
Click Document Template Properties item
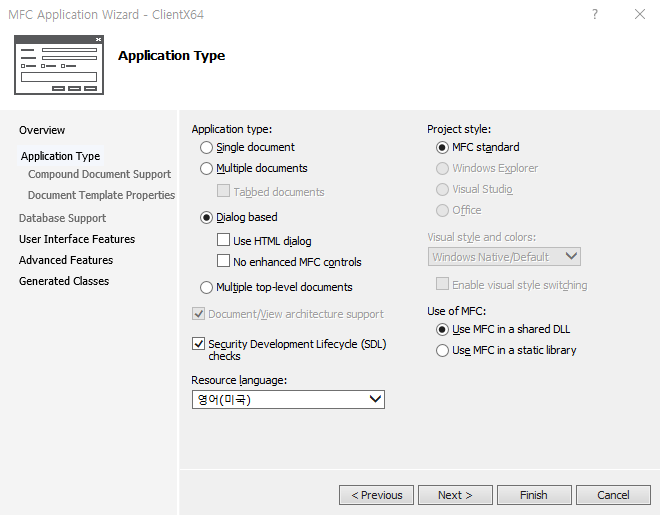coord(101,195)
